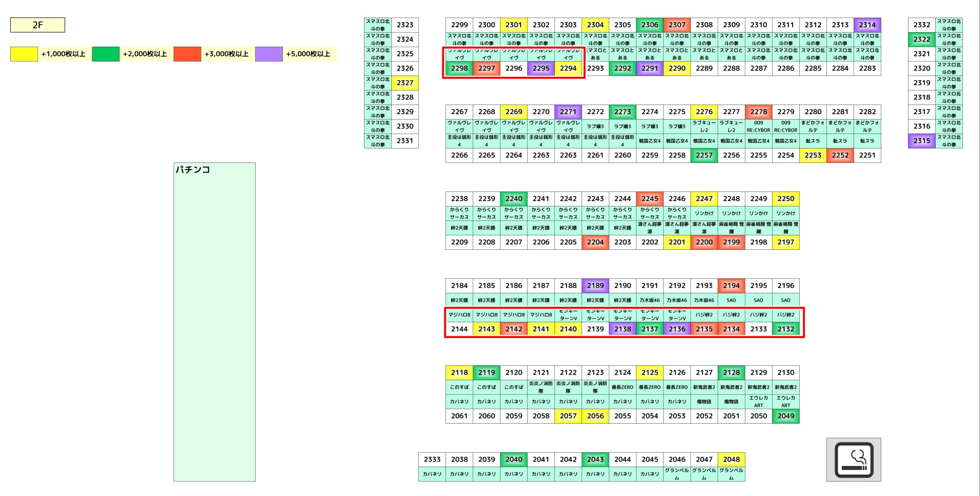Click the smoking area icon
This screenshot has height=496, width=980.
[x=853, y=459]
